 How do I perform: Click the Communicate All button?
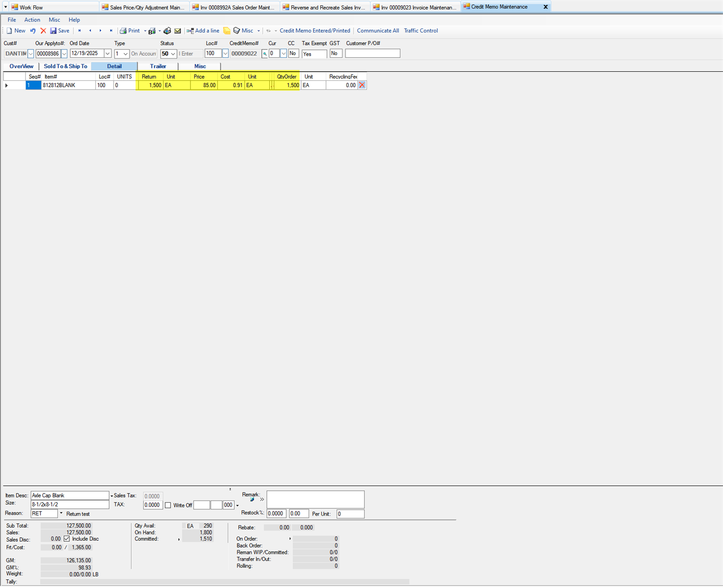(x=377, y=30)
